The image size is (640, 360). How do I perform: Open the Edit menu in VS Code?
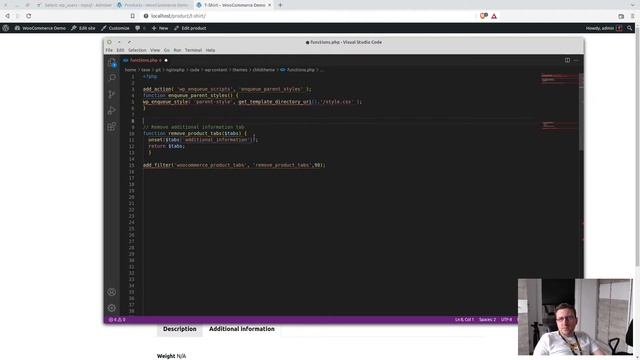[x=120, y=50]
